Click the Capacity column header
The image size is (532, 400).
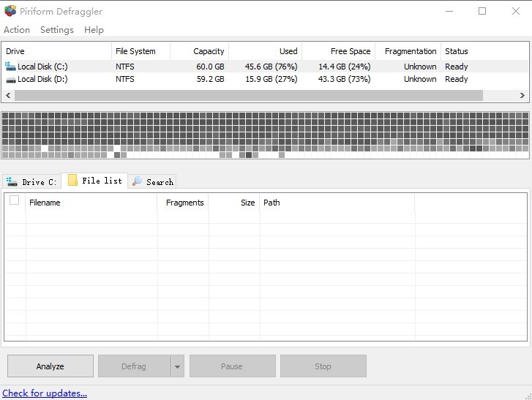(x=200, y=51)
